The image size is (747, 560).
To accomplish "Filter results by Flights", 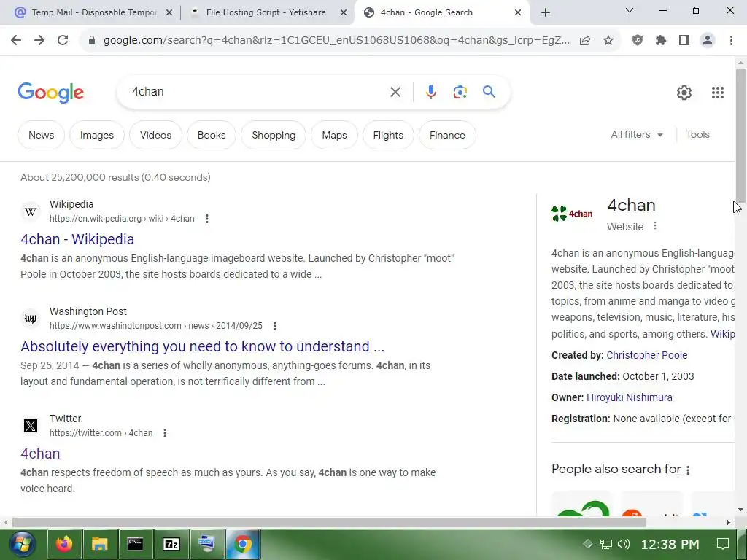I will point(388,135).
